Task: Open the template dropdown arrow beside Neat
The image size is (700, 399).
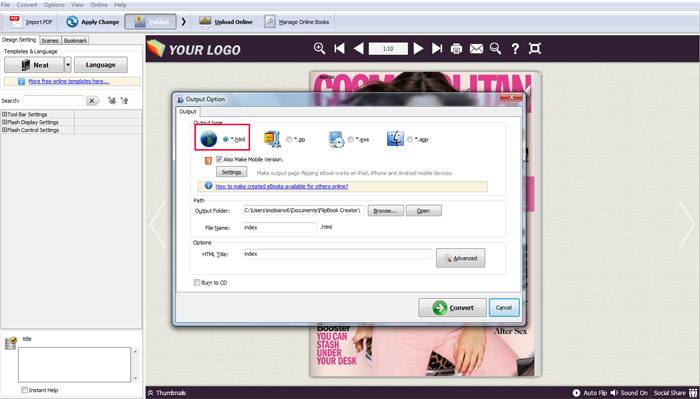Action: pyautogui.click(x=68, y=65)
